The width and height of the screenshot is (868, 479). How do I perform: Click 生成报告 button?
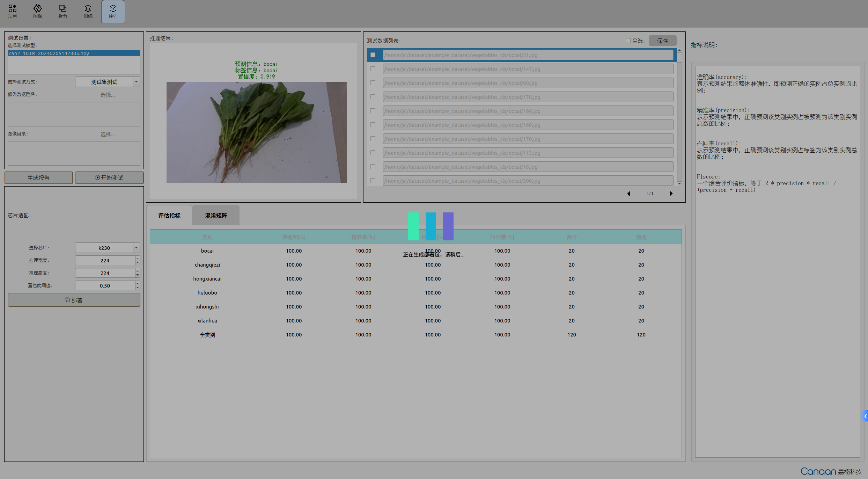coord(38,177)
